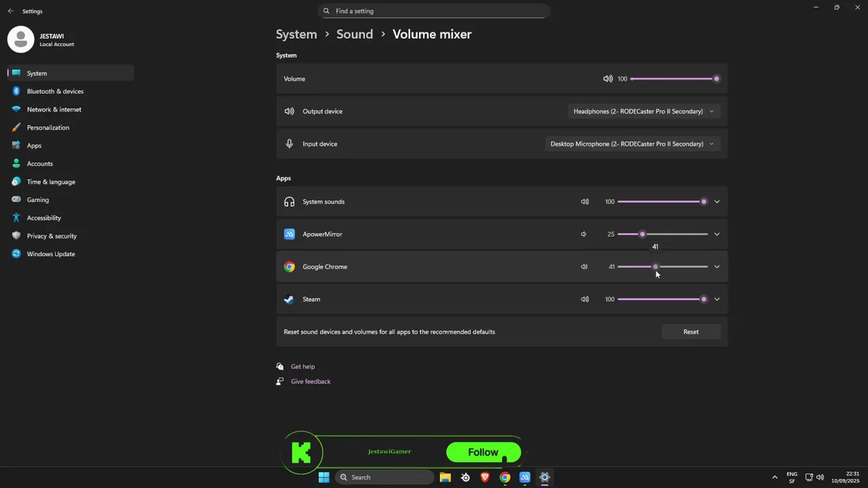
Task: Click the ApowerMirror volume slider handle
Action: [642, 234]
